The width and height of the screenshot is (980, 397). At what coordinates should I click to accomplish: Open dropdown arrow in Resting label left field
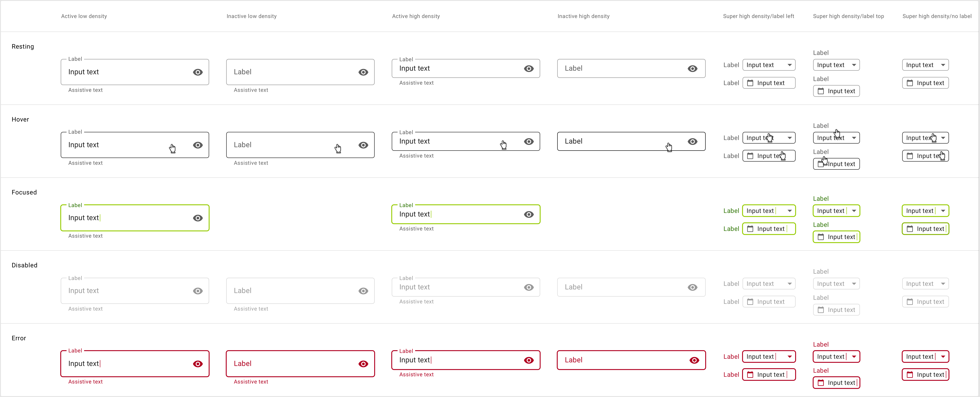789,65
